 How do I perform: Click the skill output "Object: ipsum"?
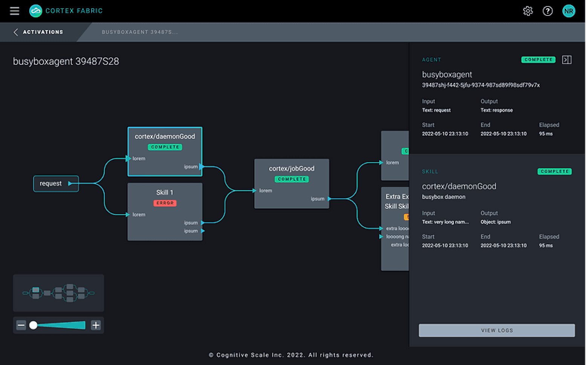pyautogui.click(x=496, y=222)
